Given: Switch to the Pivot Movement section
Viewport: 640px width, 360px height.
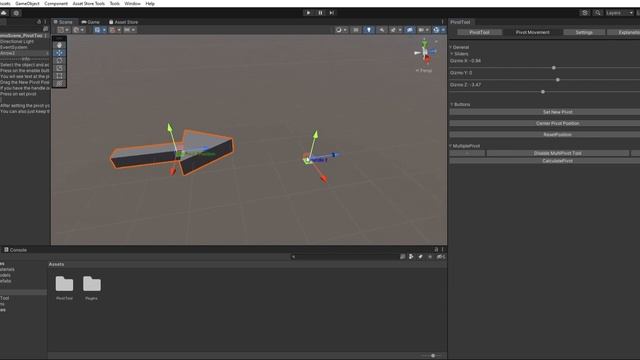Looking at the screenshot, I should [x=532, y=32].
